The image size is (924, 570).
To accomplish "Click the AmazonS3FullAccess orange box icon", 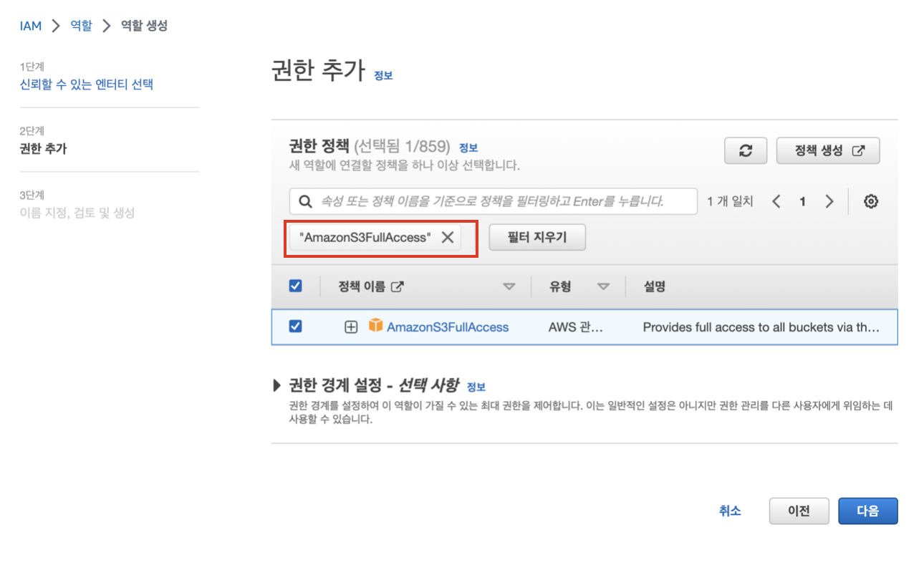I will 376,326.
